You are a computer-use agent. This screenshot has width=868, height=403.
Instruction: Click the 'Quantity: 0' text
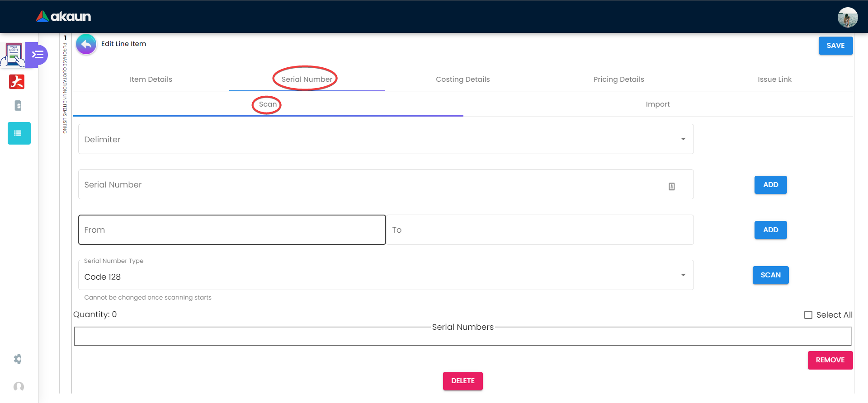[x=95, y=314]
